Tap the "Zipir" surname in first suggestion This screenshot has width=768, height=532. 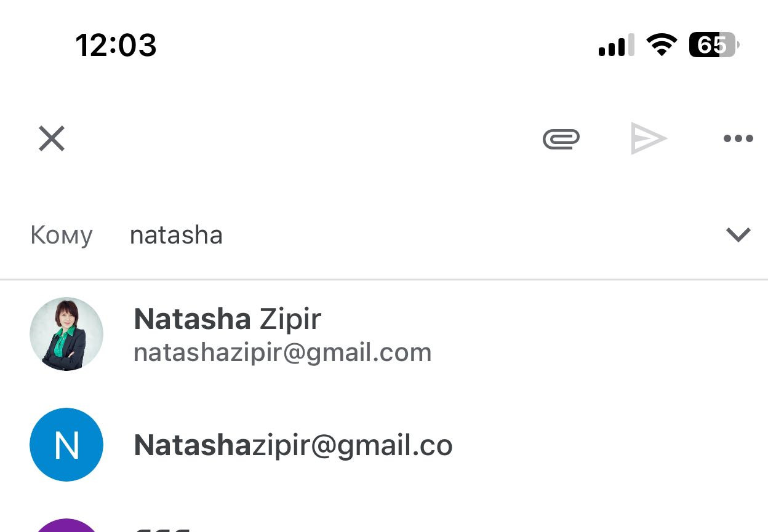(290, 319)
